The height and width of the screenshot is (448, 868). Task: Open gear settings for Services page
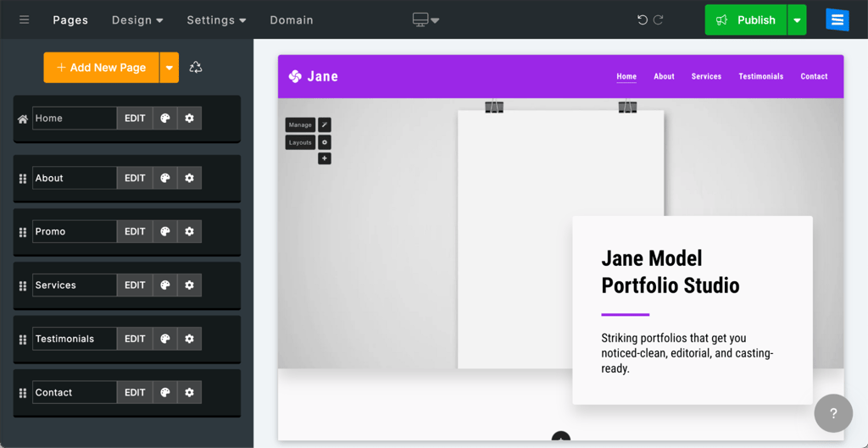(189, 285)
